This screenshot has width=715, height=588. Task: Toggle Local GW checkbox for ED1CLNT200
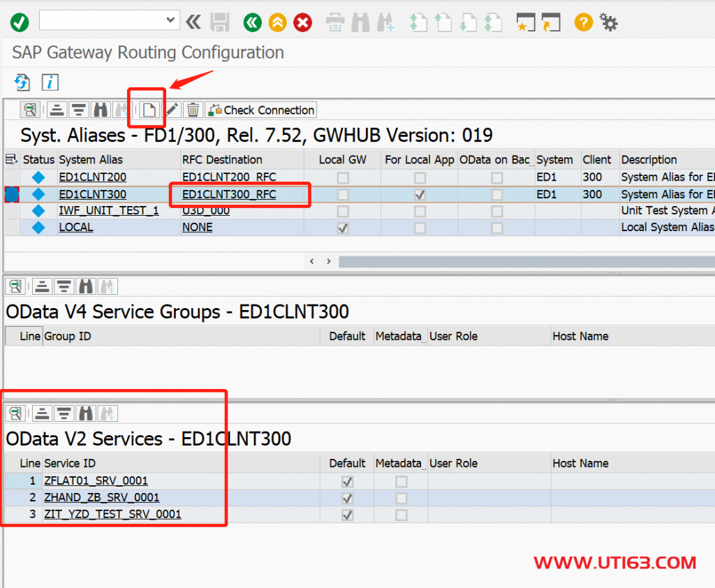[x=343, y=178]
